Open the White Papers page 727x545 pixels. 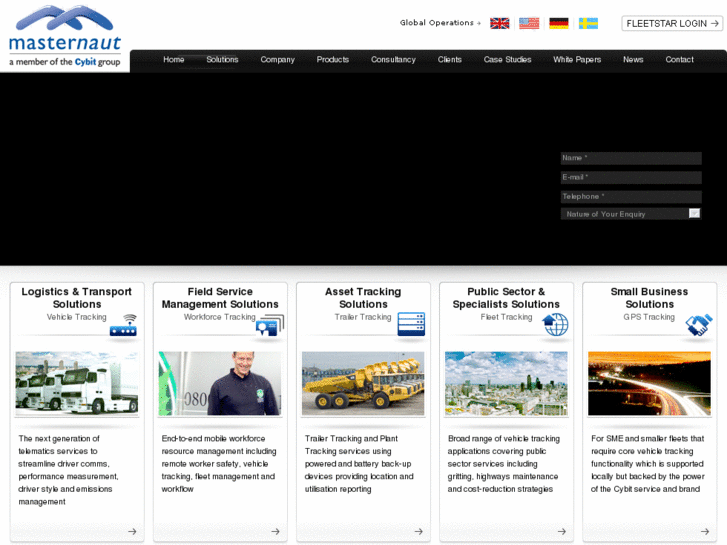(577, 59)
